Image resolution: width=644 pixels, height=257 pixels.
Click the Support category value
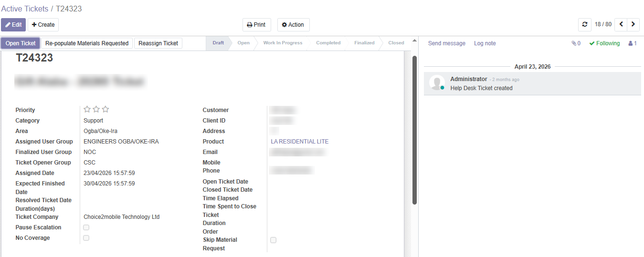point(94,121)
